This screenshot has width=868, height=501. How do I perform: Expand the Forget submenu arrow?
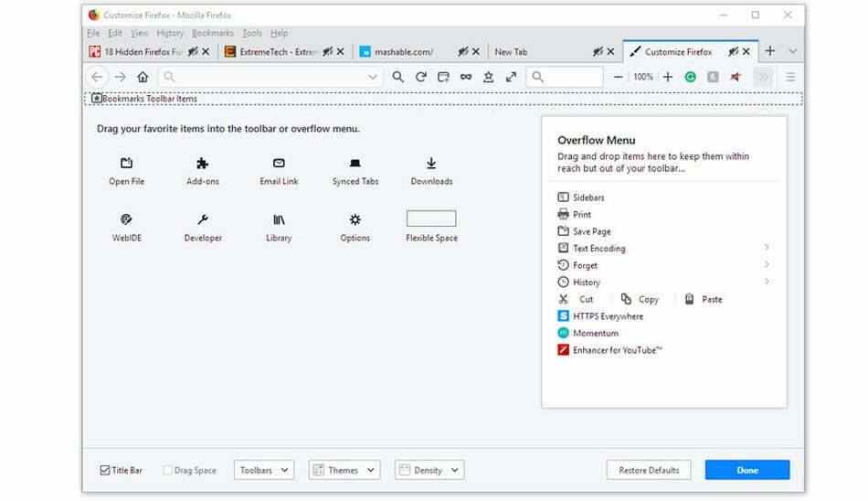pos(767,264)
